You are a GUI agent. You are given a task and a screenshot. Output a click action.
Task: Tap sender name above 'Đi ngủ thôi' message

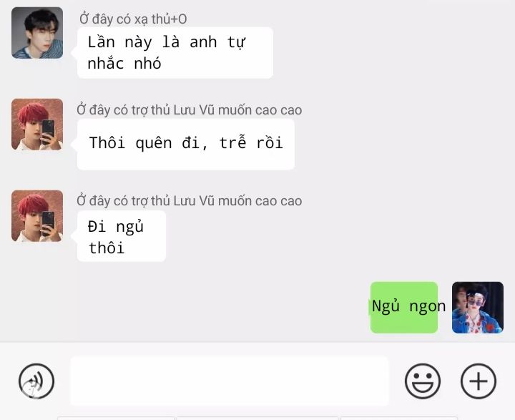click(x=189, y=201)
